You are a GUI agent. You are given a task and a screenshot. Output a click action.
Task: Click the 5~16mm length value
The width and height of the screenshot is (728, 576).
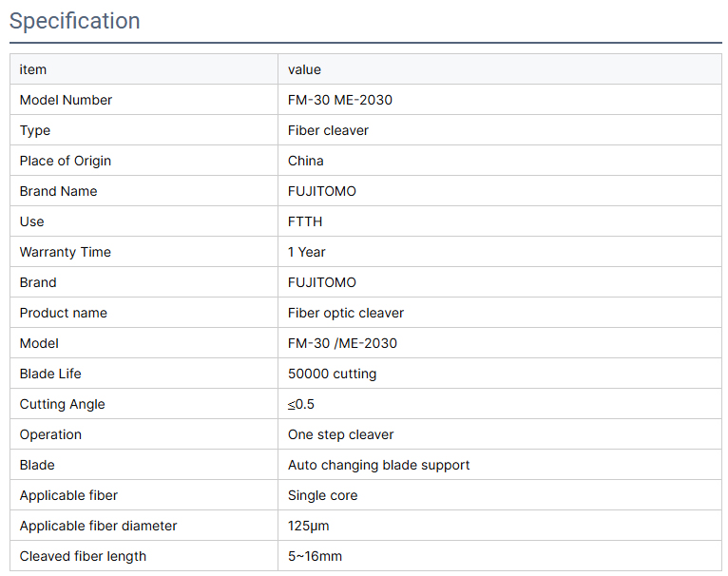click(x=315, y=556)
